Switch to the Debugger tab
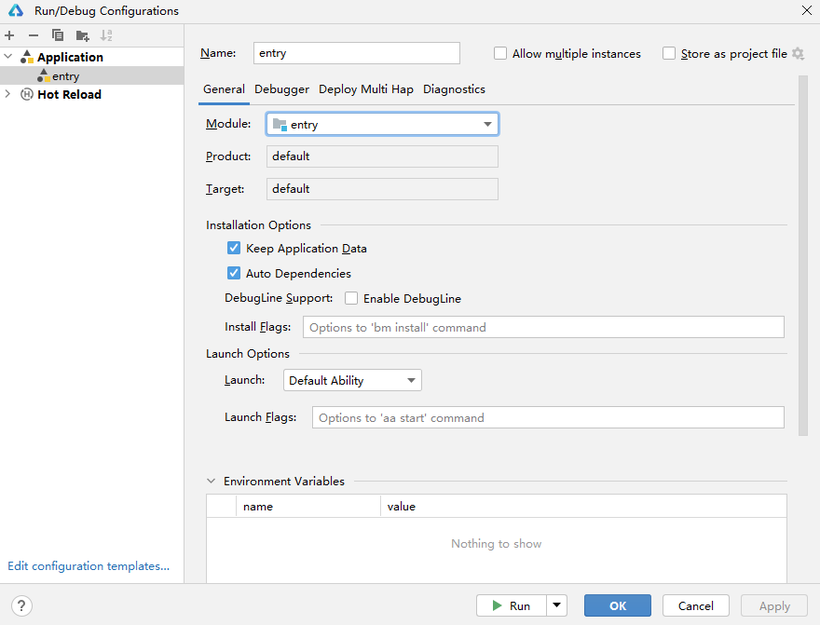Screen dimensions: 820x625 (281, 89)
